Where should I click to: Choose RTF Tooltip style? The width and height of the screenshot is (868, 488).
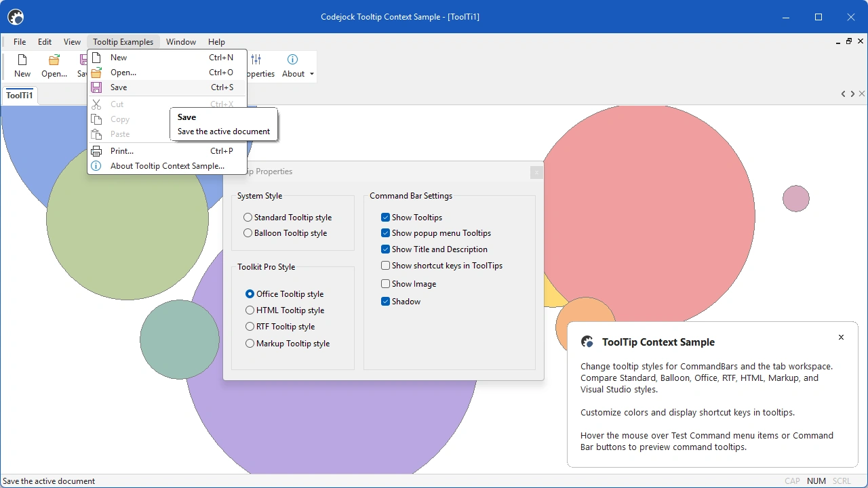pyautogui.click(x=280, y=327)
